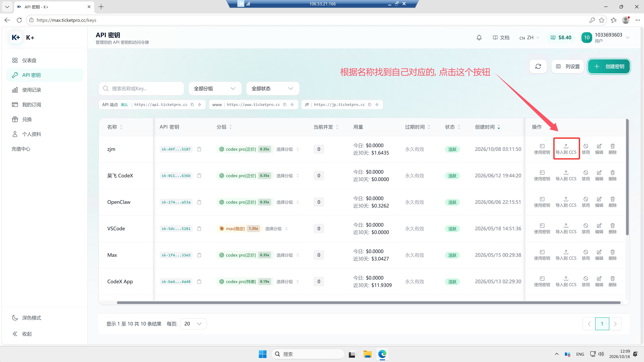Viewport: 644px width, 362px height.
Task: Delete the Max key
Action: click(x=612, y=255)
